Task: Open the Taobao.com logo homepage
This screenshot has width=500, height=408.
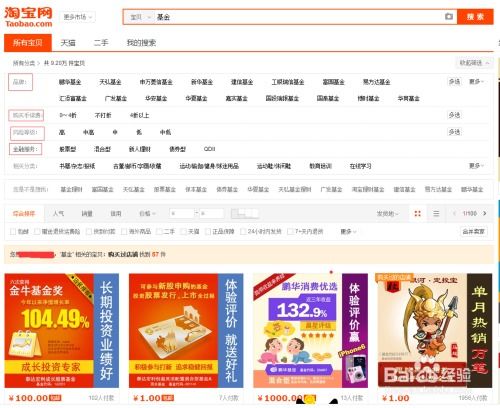Action: click(x=28, y=17)
